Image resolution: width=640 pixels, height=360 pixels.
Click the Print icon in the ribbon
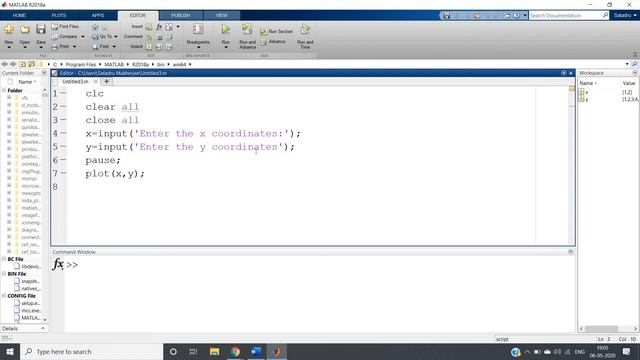click(55, 47)
